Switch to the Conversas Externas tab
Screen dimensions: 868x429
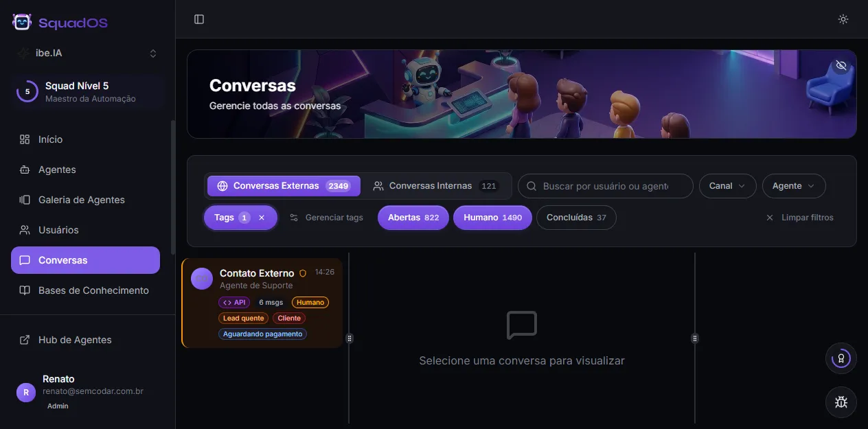pos(283,186)
